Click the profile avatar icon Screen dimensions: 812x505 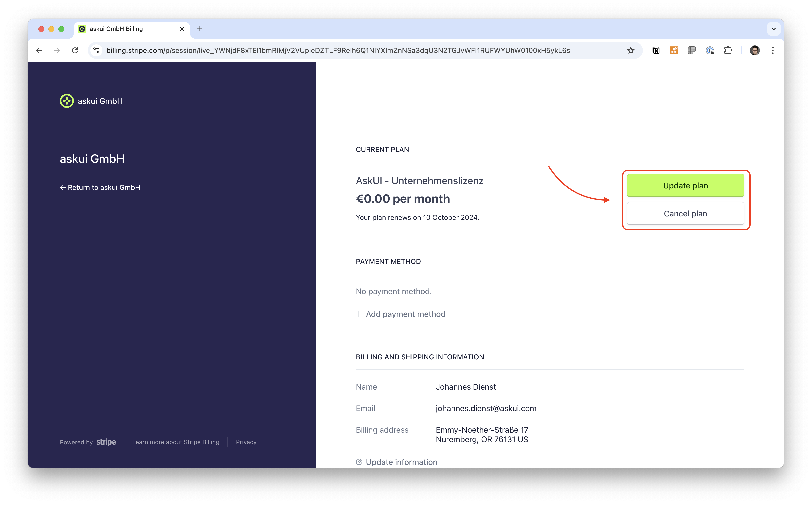(x=755, y=50)
